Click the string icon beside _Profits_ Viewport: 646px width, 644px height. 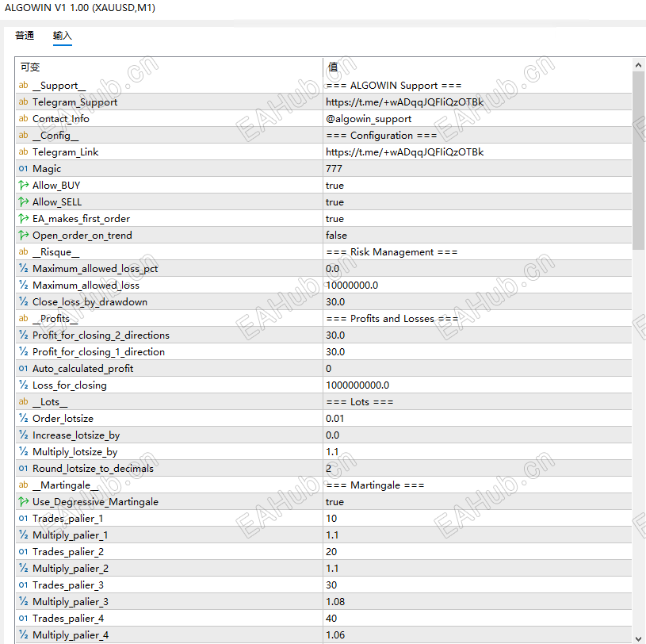point(24,319)
